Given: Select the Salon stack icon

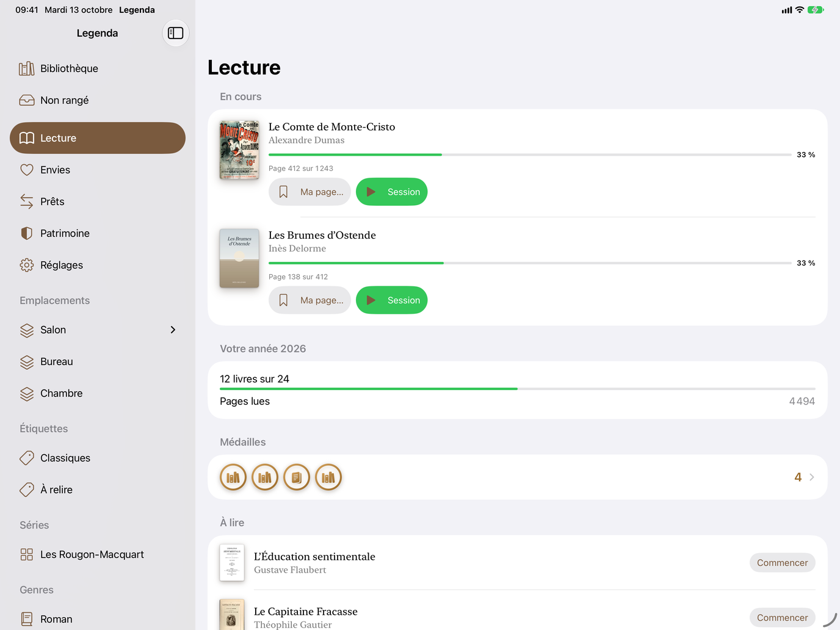Looking at the screenshot, I should (x=27, y=330).
